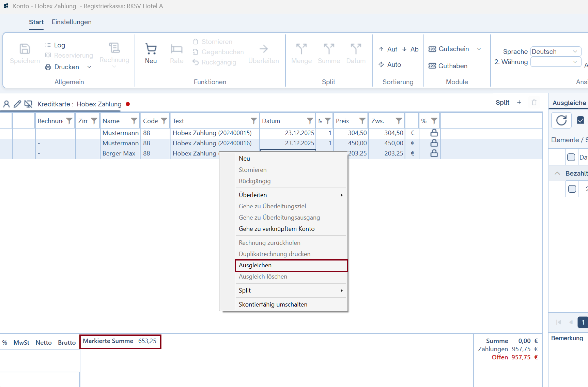Toggle the checked checkbox in Ausgleiche panel
This screenshot has width=588, height=387.
(580, 120)
